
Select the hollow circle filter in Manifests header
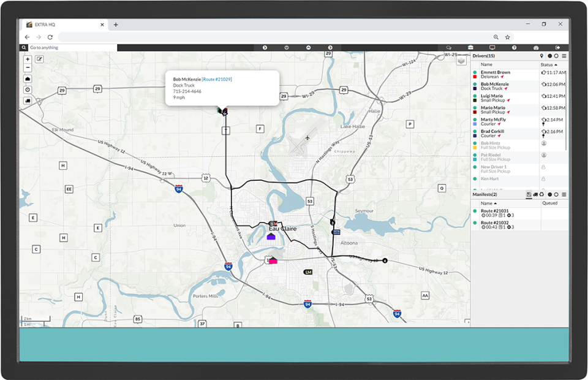[x=556, y=195]
